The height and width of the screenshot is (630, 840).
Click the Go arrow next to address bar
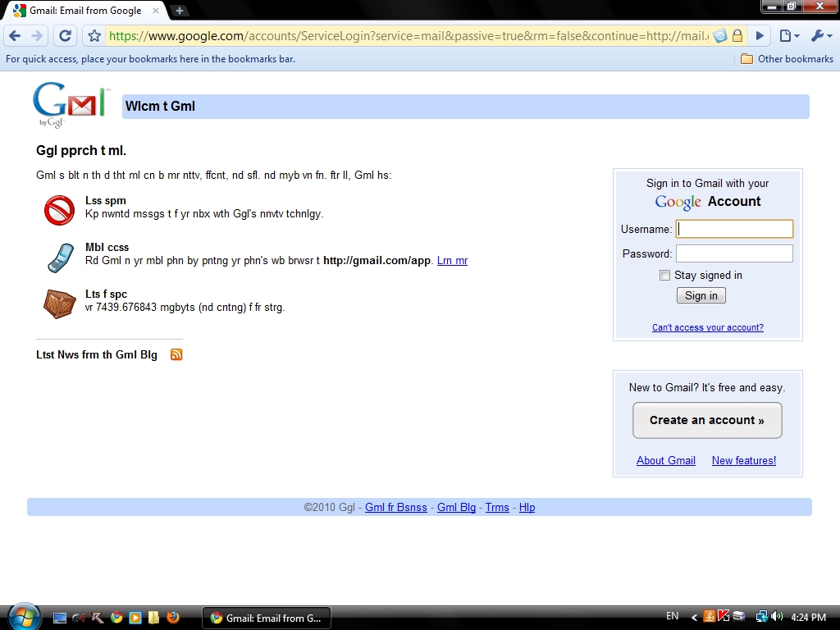[760, 36]
